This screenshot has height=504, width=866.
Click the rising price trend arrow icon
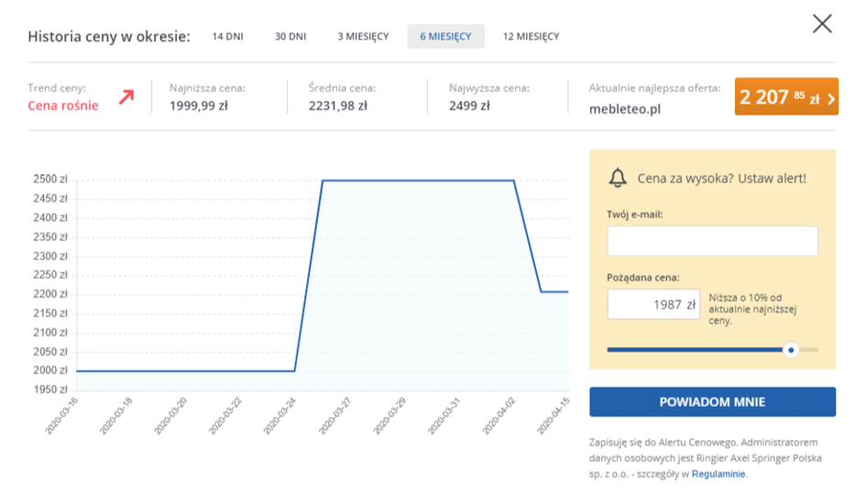[x=126, y=97]
